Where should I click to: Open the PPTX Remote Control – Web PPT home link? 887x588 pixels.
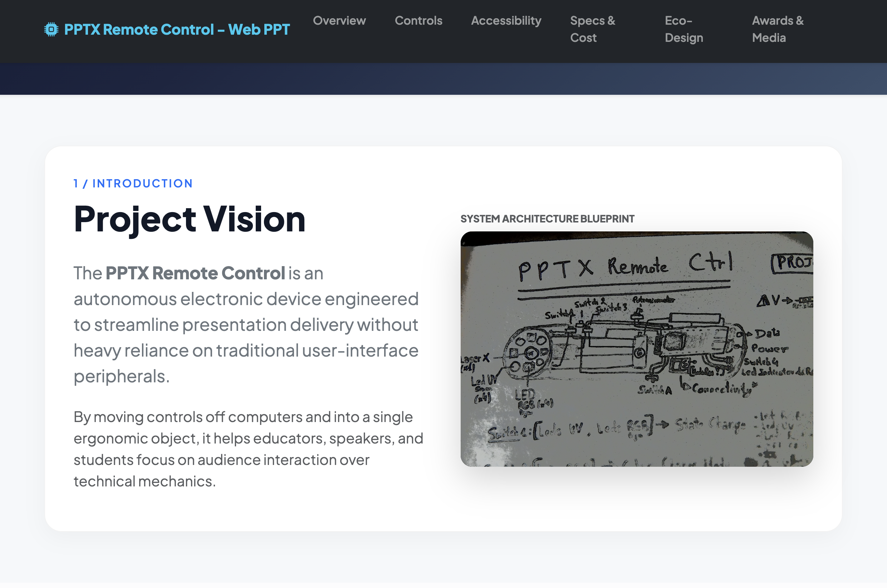[167, 29]
